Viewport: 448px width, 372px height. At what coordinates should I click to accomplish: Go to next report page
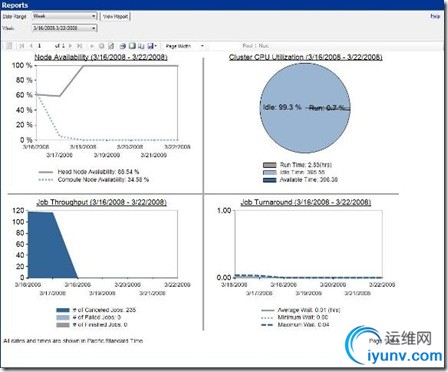70,46
